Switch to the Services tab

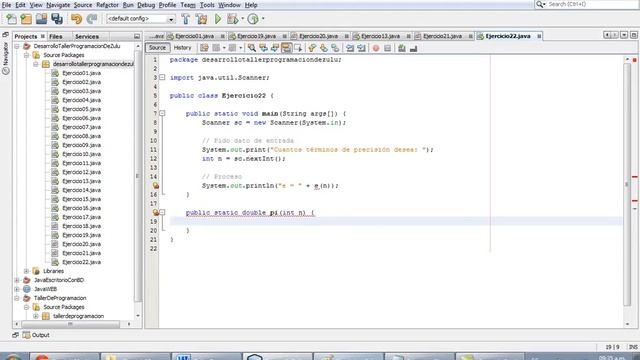pos(87,36)
